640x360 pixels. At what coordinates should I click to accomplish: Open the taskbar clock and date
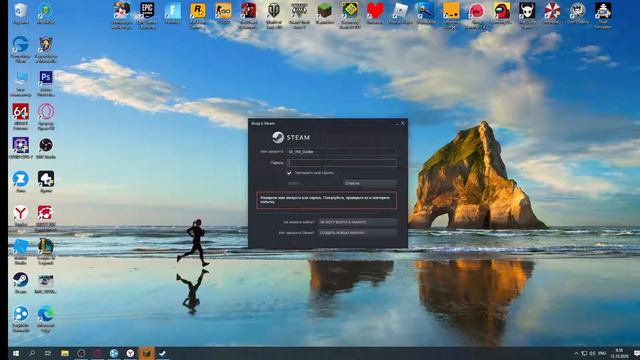[x=619, y=353]
